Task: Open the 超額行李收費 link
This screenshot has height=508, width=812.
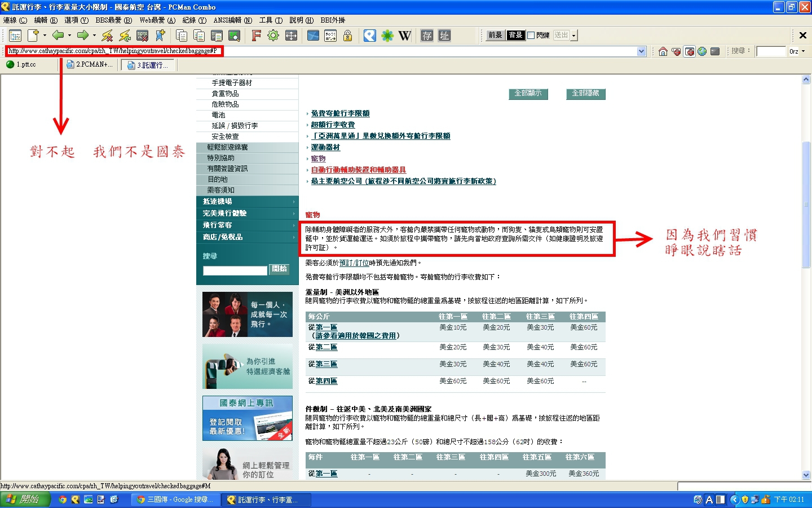Action: point(333,125)
